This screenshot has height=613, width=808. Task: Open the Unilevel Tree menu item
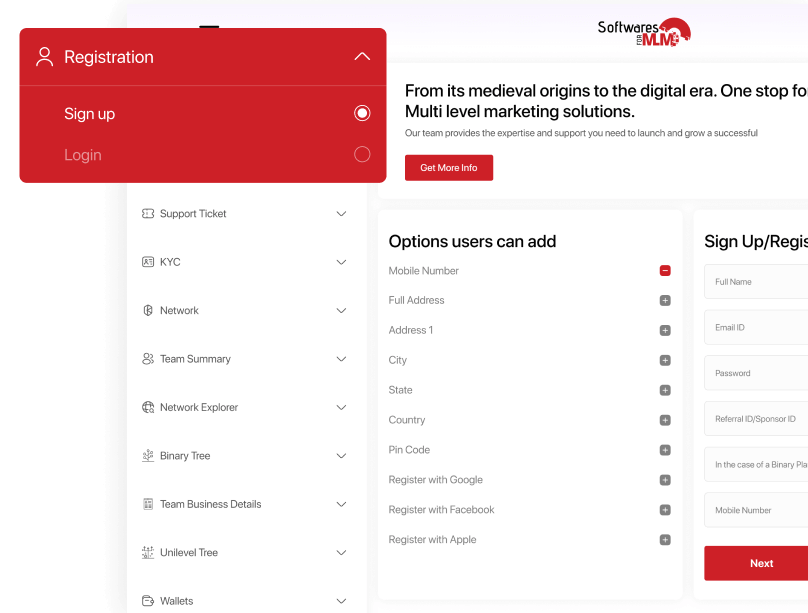[x=244, y=552]
